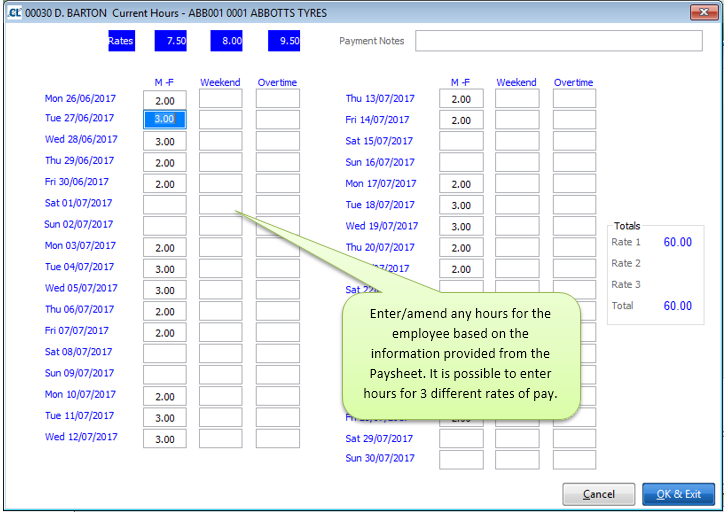Edit M-F hours for Wed 05/07/2017

click(x=165, y=290)
